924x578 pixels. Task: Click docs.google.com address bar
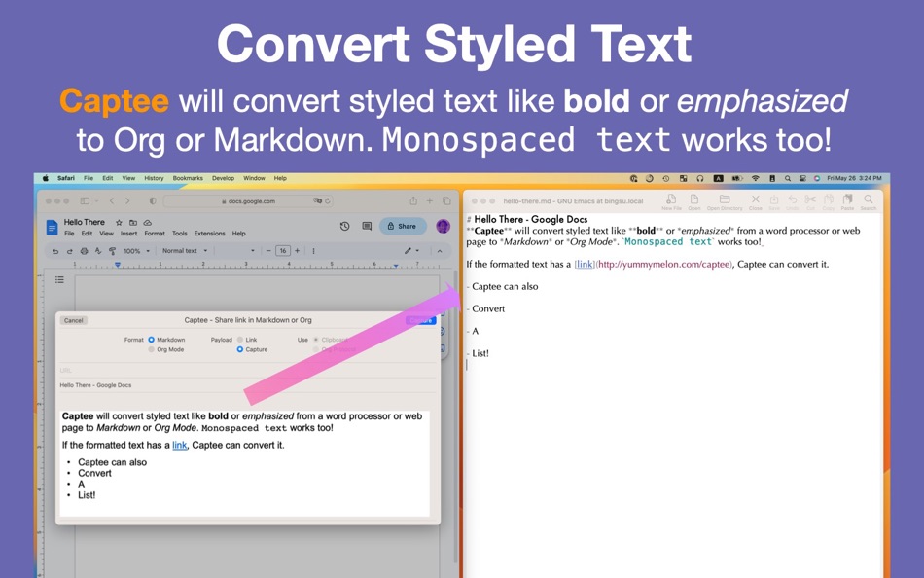pos(248,201)
